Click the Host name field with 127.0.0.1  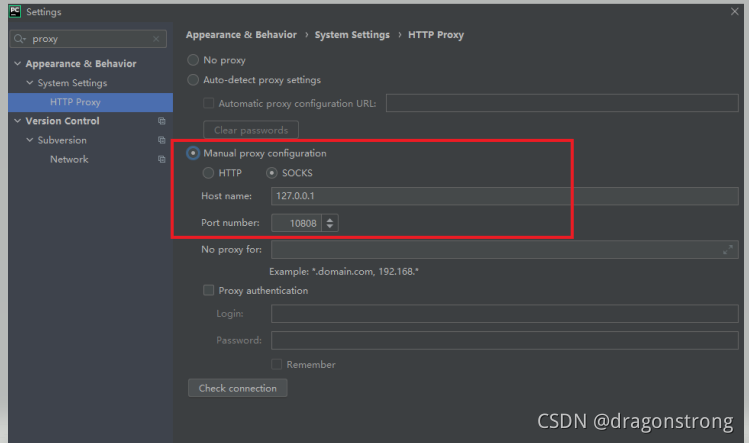(x=504, y=196)
